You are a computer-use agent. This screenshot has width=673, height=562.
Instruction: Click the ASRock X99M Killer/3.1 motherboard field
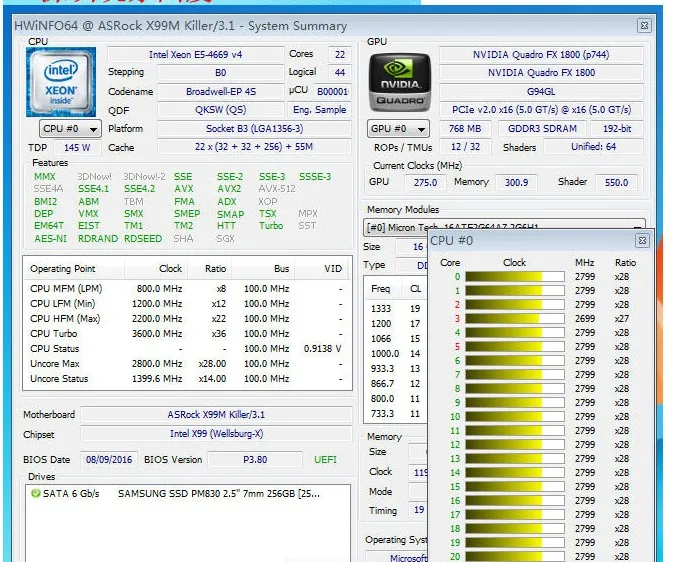[216, 415]
